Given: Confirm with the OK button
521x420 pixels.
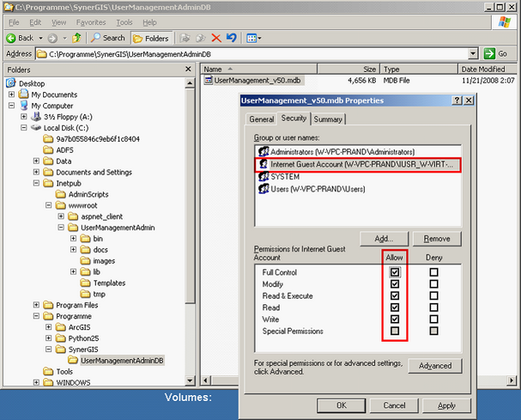Looking at the screenshot, I should tap(342, 405).
